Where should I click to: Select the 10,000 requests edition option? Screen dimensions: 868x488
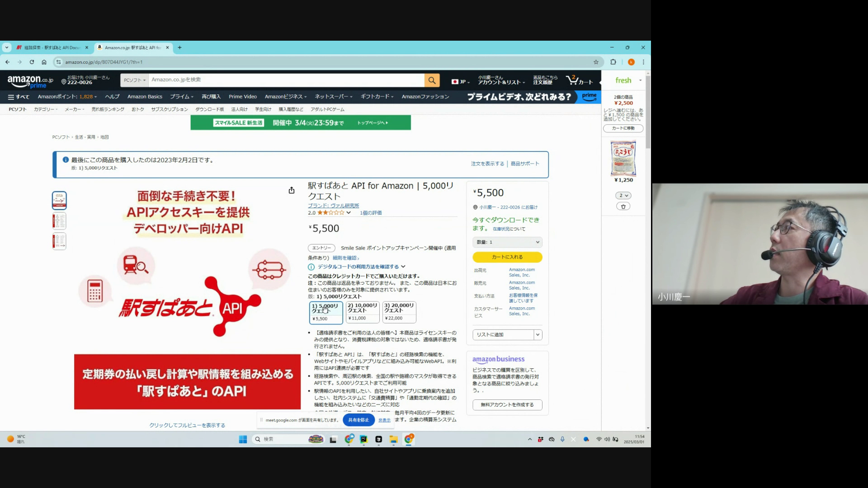click(x=363, y=312)
